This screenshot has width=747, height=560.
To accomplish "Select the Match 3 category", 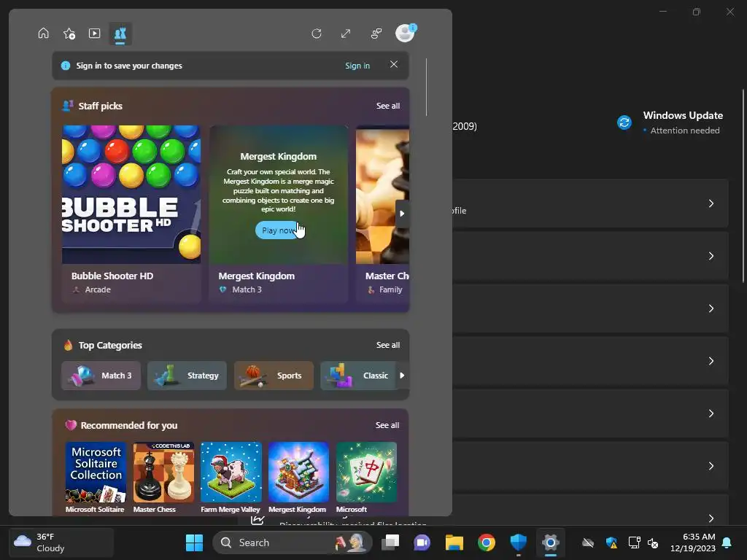I will [x=101, y=376].
